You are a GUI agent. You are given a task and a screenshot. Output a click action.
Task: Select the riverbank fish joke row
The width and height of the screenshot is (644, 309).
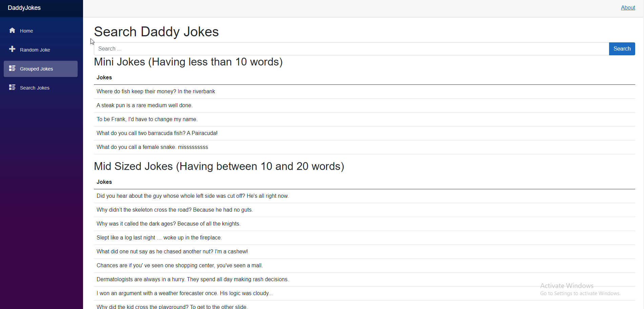click(x=156, y=91)
